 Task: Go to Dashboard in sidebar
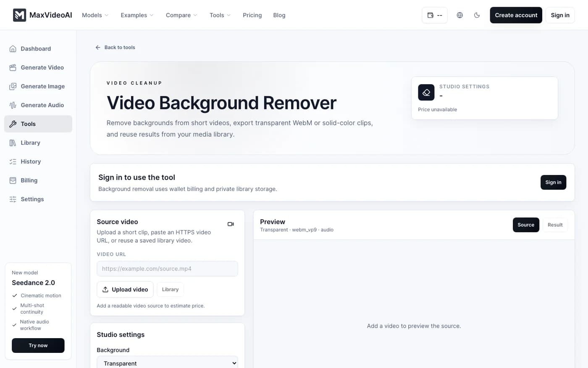click(x=38, y=49)
